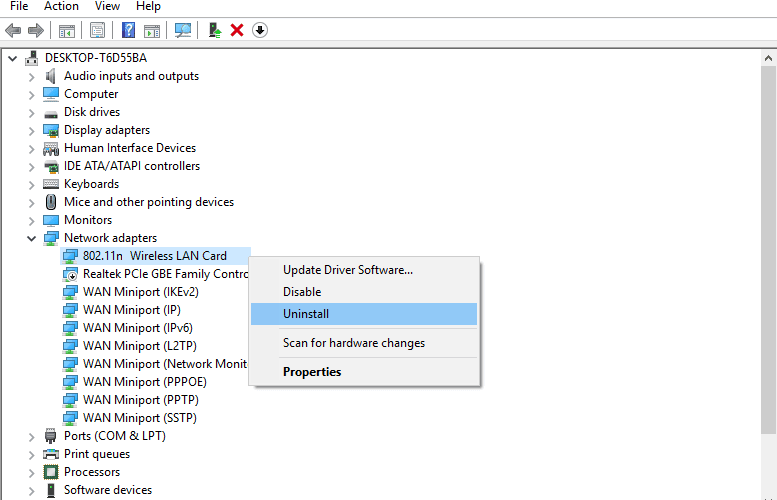
Task: Expand the Display adapters category
Action: pyautogui.click(x=31, y=131)
